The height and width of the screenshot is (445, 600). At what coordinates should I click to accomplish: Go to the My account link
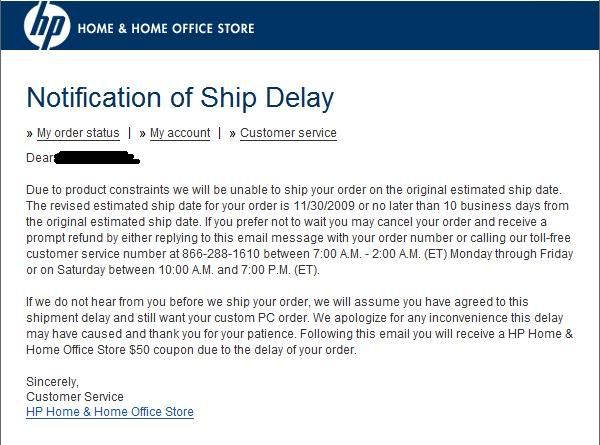coord(180,133)
